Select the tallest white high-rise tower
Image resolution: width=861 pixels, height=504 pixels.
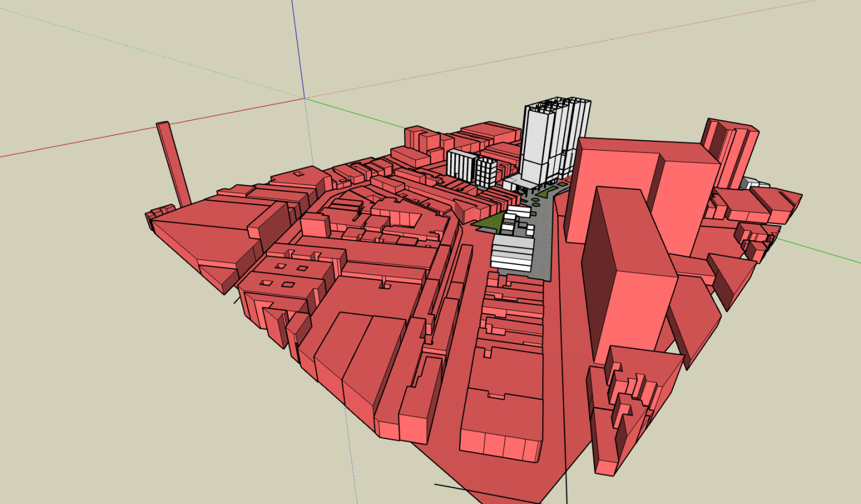(550, 141)
